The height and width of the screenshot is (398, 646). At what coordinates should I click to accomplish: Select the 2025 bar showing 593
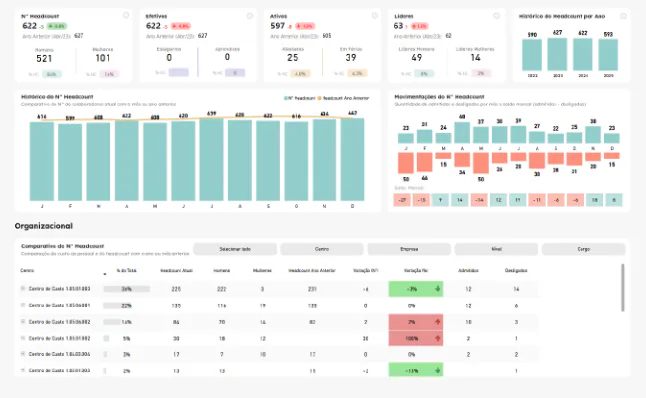coord(608,55)
